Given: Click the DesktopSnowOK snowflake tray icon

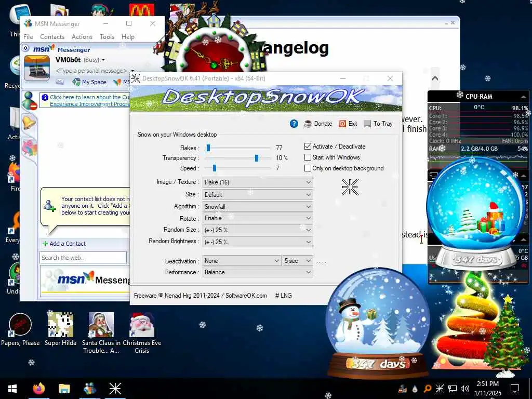Looking at the screenshot, I should [440, 389].
